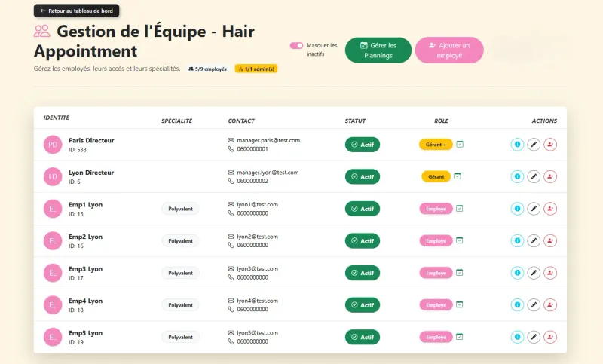Open planning calendar icon for Emp1 Lyon

pos(459,208)
